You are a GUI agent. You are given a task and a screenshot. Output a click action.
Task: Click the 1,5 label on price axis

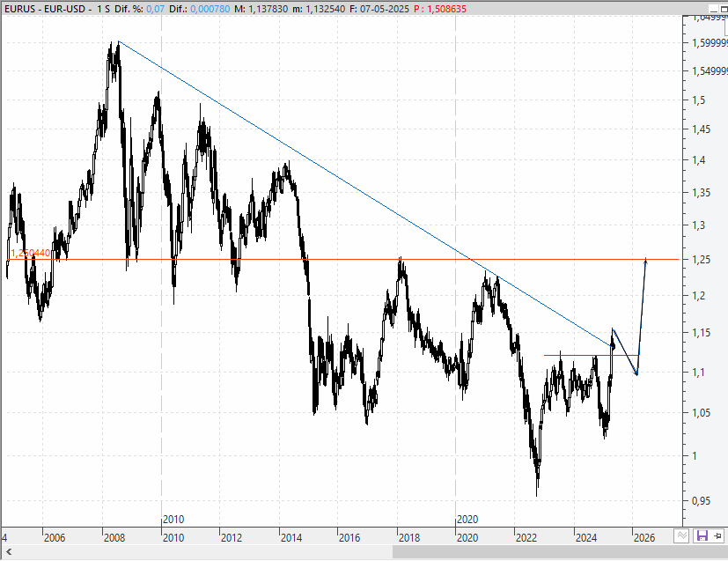pyautogui.click(x=698, y=100)
